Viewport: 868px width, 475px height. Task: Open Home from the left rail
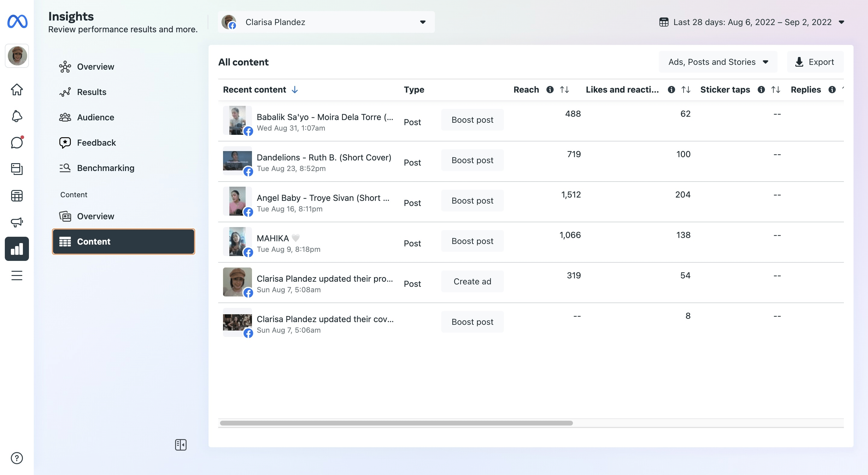pyautogui.click(x=17, y=89)
